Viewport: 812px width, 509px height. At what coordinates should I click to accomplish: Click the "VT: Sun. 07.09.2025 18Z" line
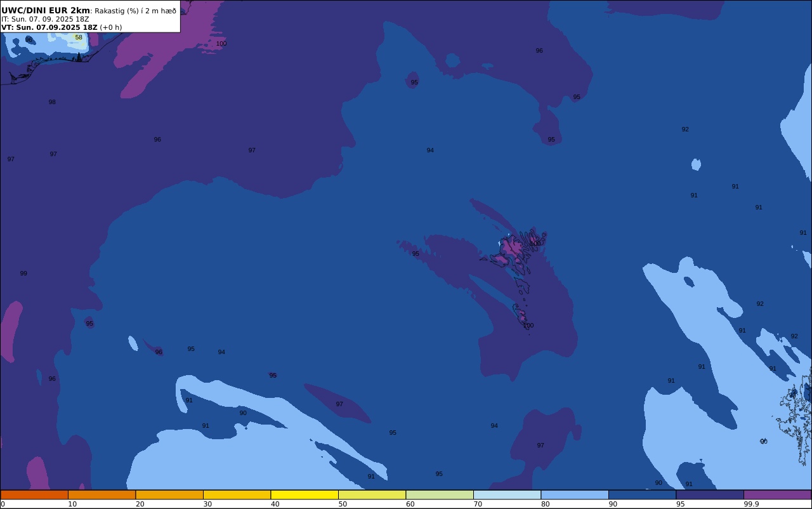49,27
